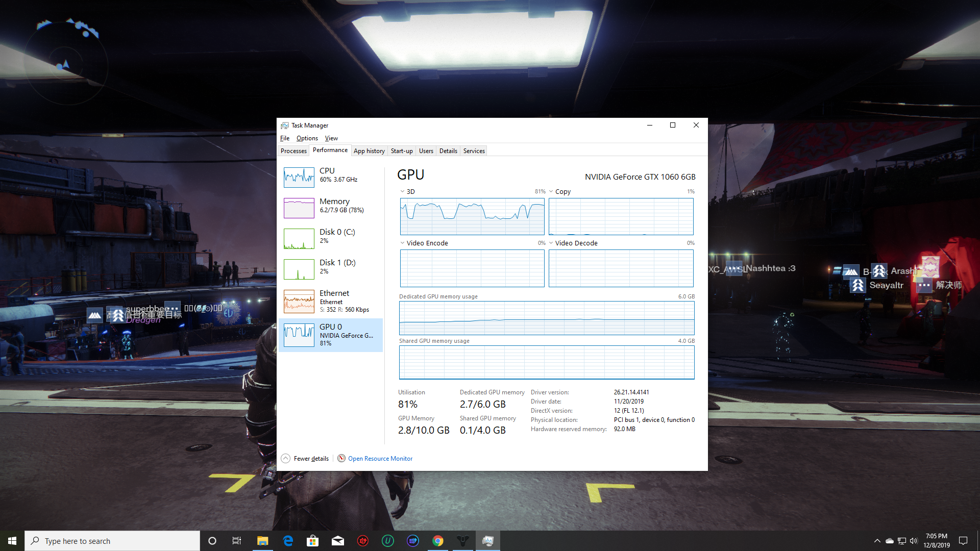The height and width of the screenshot is (551, 980).
Task: Open Disk 0 (C:) performance view
Action: click(337, 236)
